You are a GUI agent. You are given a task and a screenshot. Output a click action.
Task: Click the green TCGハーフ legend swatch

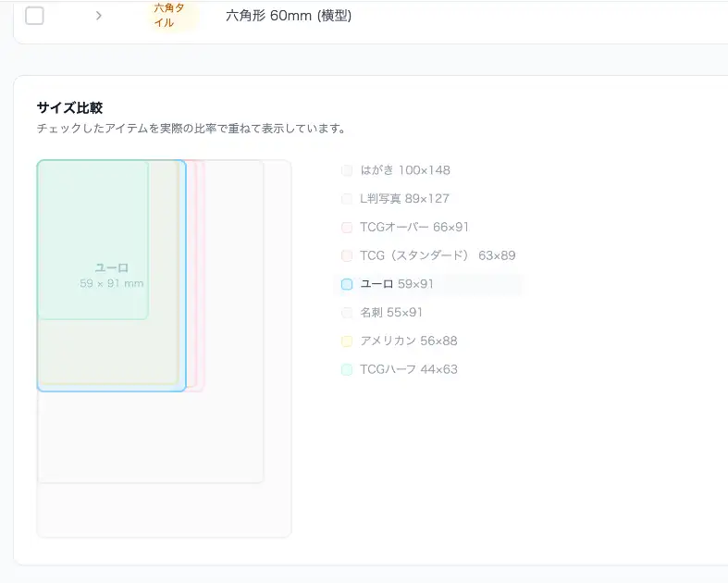coord(347,369)
